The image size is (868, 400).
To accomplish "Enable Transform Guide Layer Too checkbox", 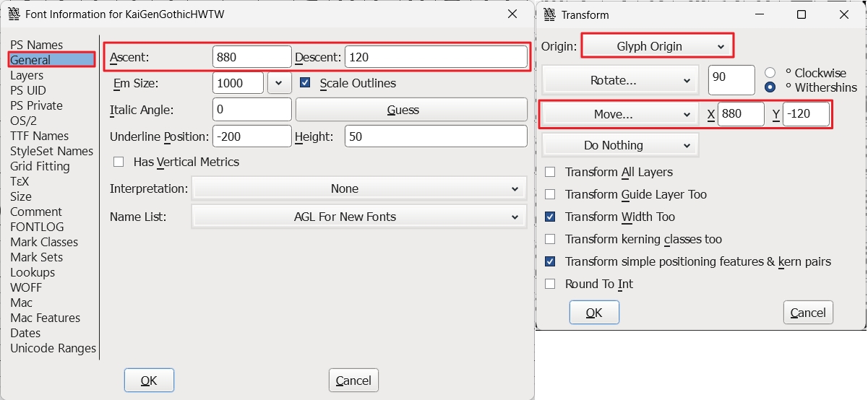I will tap(550, 194).
